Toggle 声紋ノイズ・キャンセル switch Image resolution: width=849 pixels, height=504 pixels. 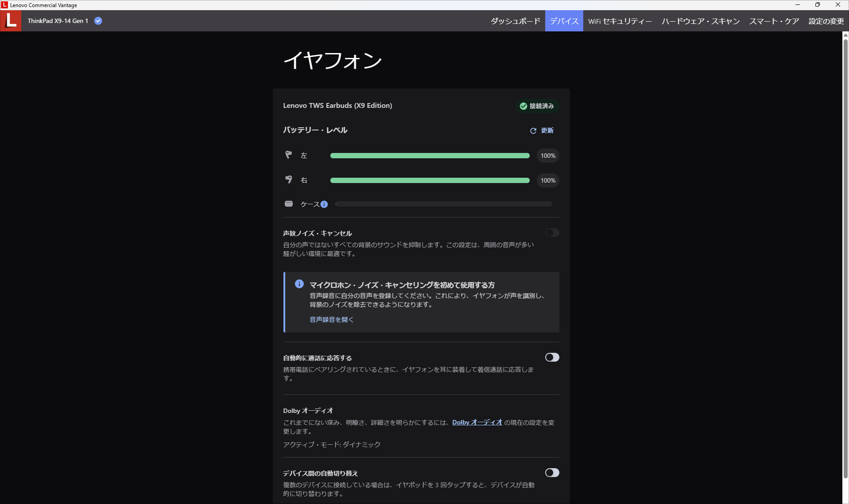[x=552, y=233]
